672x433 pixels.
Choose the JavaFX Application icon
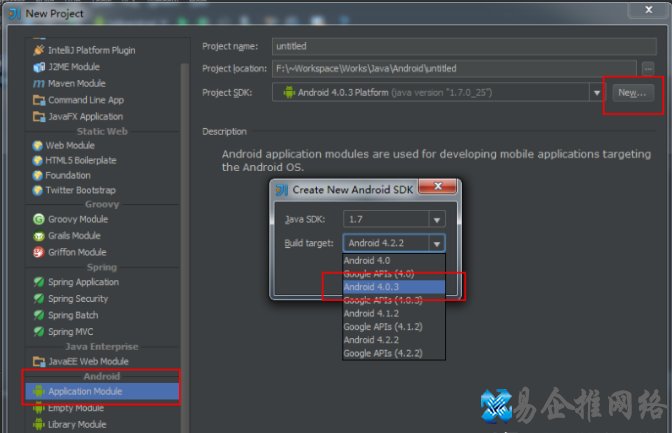(x=39, y=117)
